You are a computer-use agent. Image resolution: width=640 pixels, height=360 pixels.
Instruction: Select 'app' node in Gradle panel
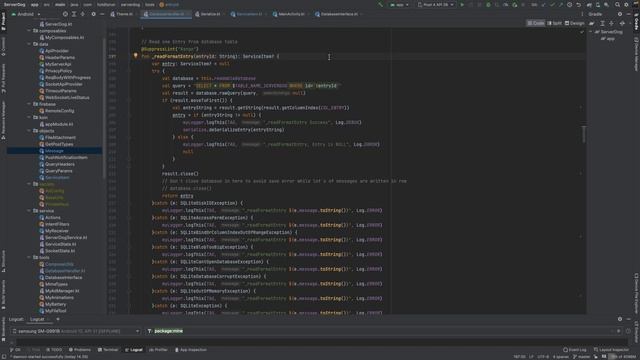click(x=608, y=39)
